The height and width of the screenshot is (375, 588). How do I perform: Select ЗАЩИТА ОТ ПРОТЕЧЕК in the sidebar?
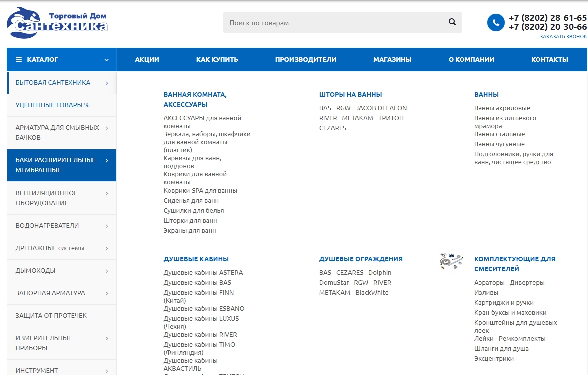(51, 316)
